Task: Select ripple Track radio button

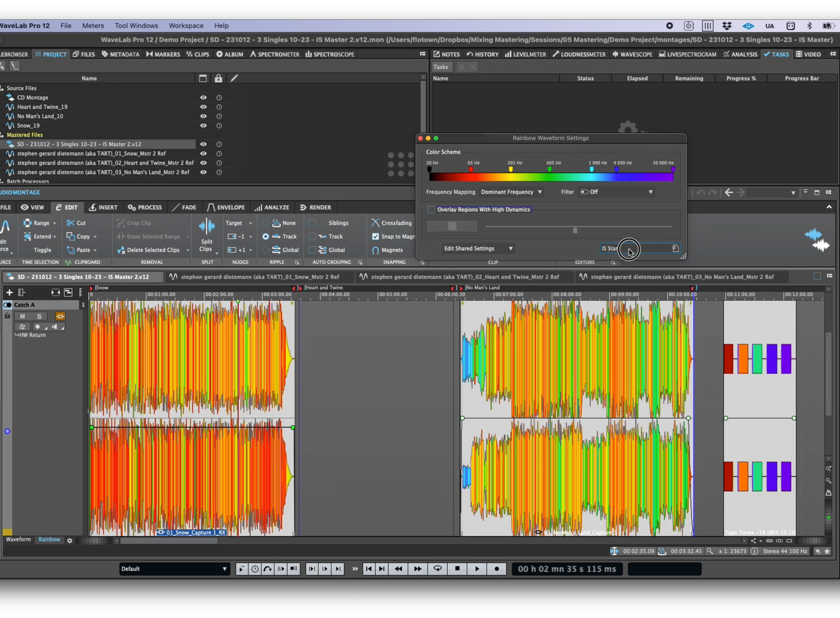Action: (265, 237)
